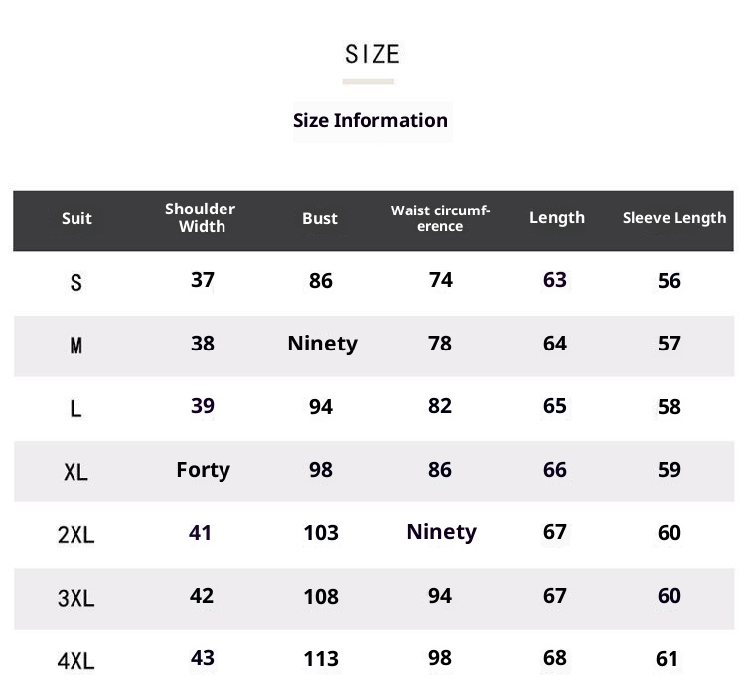The width and height of the screenshot is (745, 700).
Task: Select the 4XL size row label
Action: [76, 660]
